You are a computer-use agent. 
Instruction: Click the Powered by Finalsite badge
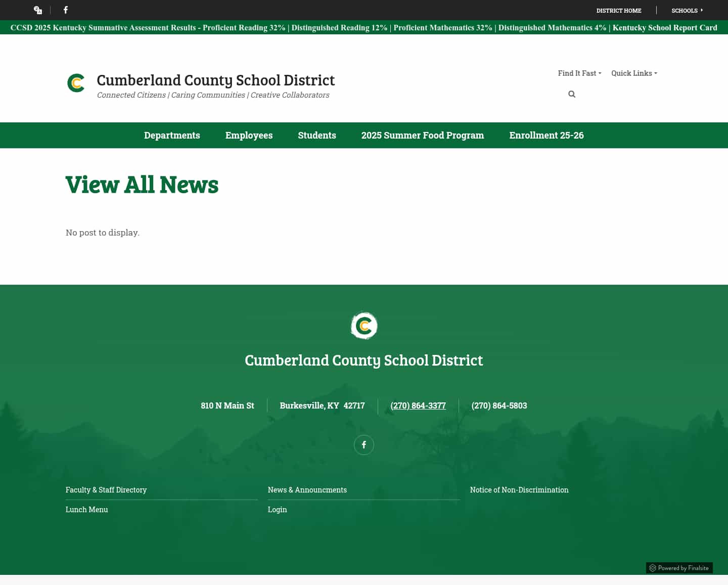[679, 567]
